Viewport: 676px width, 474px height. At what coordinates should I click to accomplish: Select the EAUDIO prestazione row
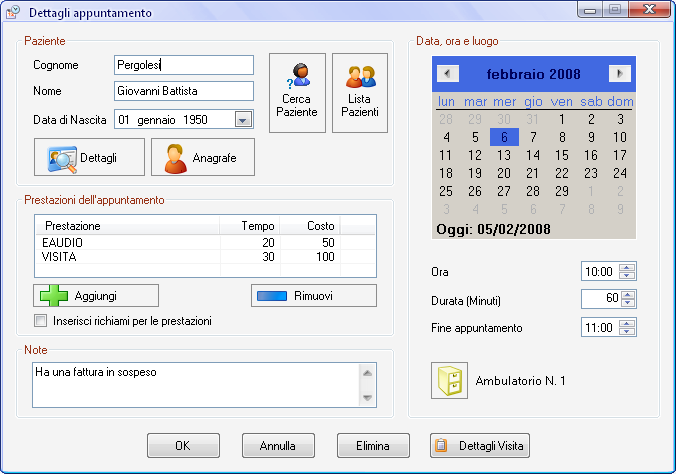[205, 242]
